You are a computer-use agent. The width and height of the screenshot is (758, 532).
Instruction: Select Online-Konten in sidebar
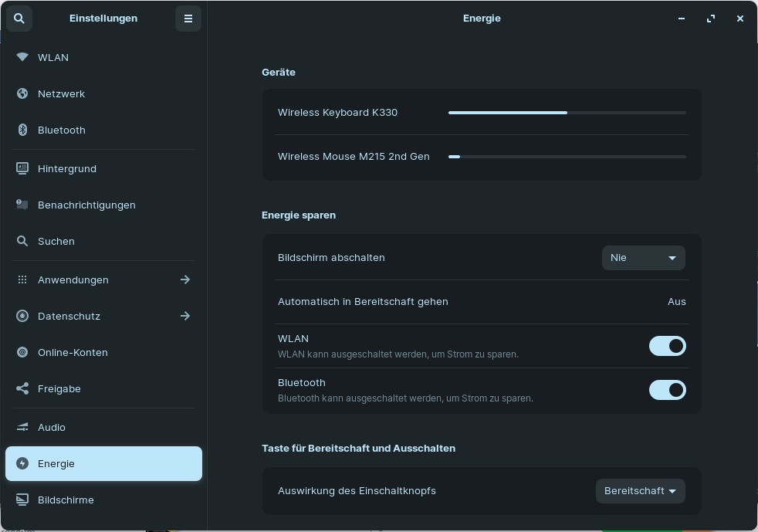click(103, 352)
